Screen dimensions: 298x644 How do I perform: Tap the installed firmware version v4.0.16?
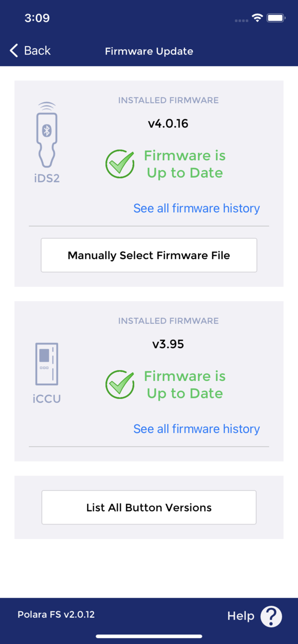[168, 124]
